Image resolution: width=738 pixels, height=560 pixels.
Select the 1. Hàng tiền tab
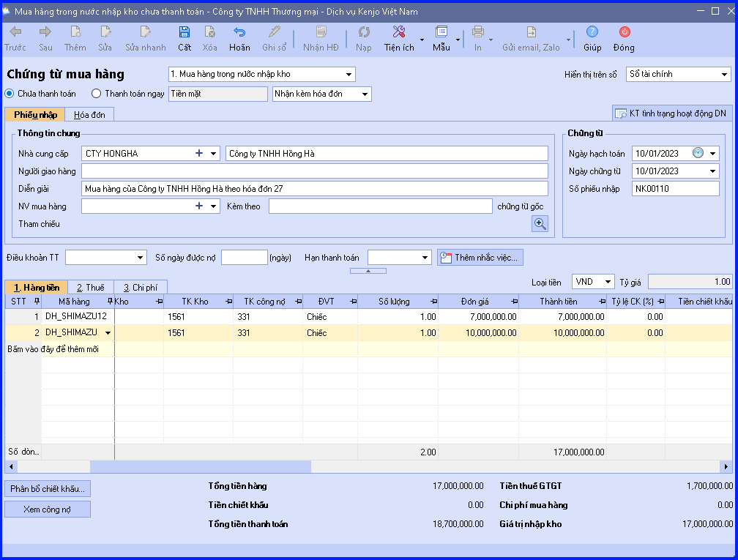click(37, 288)
